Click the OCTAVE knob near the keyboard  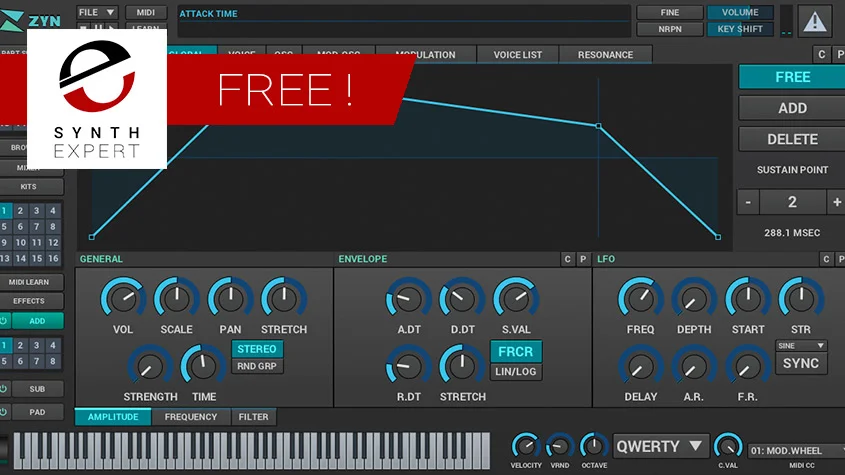click(x=594, y=446)
